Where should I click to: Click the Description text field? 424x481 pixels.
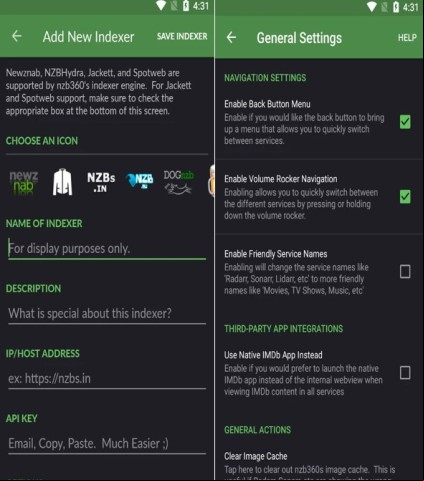point(107,313)
